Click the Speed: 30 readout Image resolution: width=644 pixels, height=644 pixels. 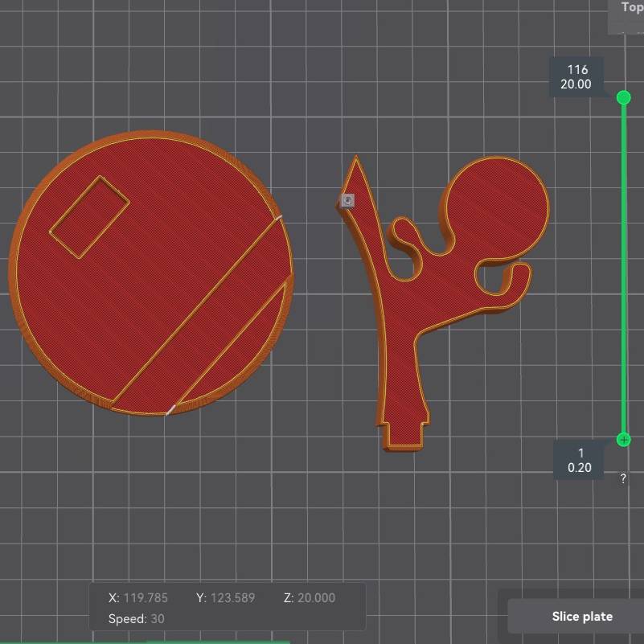[137, 618]
